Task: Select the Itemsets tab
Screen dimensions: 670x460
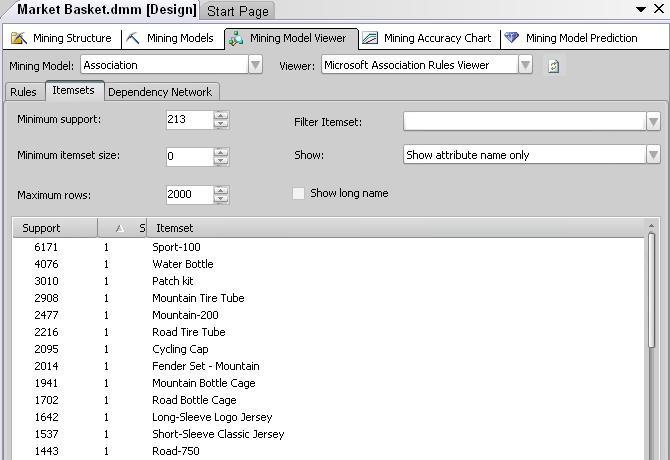Action: (x=74, y=91)
